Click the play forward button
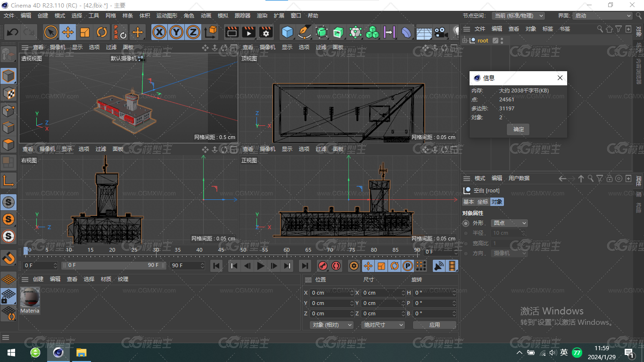Viewport: 644px width, 362px height. tap(260, 266)
